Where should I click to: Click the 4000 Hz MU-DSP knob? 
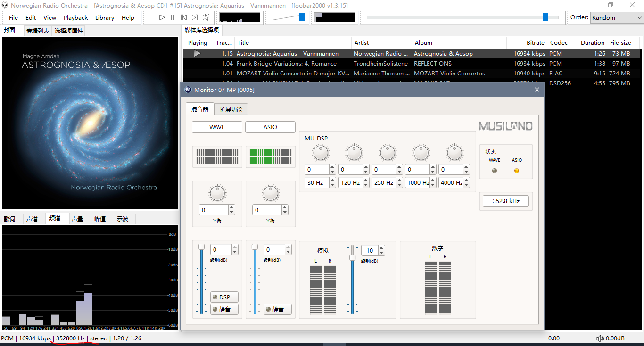coord(454,153)
